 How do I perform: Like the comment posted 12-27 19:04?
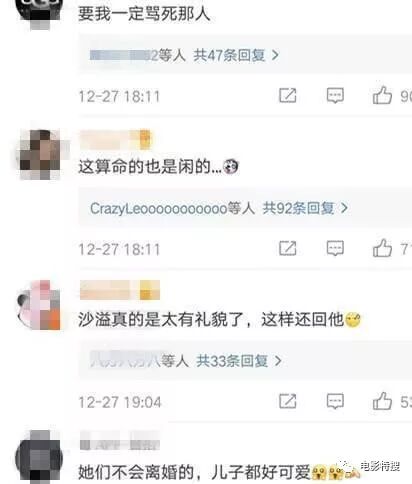(x=382, y=401)
